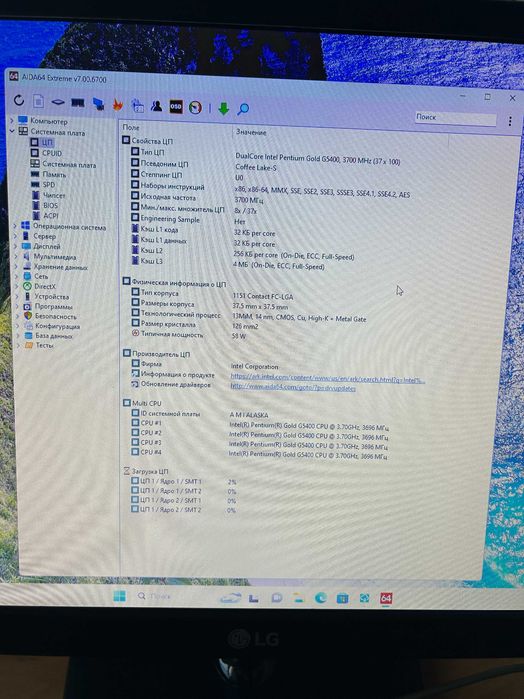Start the System Stability Test flame icon
Screen dimensions: 524x699
tap(118, 105)
